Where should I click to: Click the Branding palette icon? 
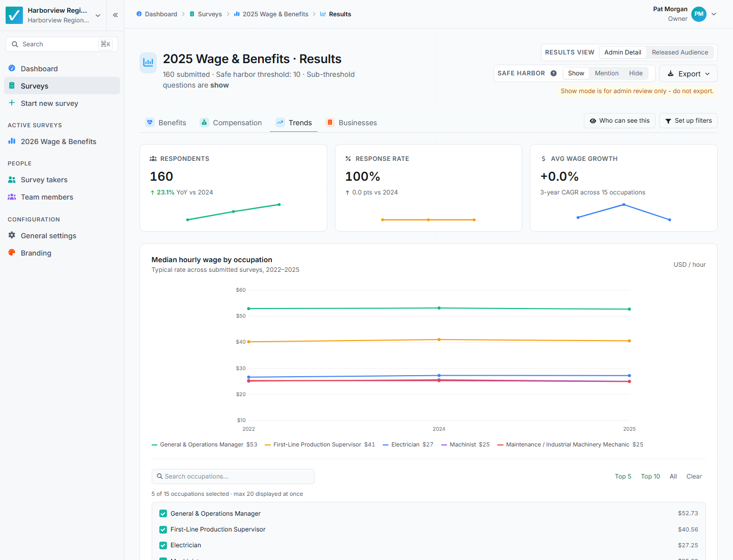click(12, 253)
